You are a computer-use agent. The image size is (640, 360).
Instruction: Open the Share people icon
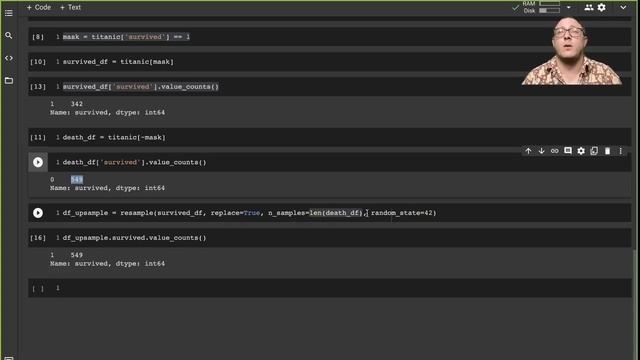coord(589,7)
